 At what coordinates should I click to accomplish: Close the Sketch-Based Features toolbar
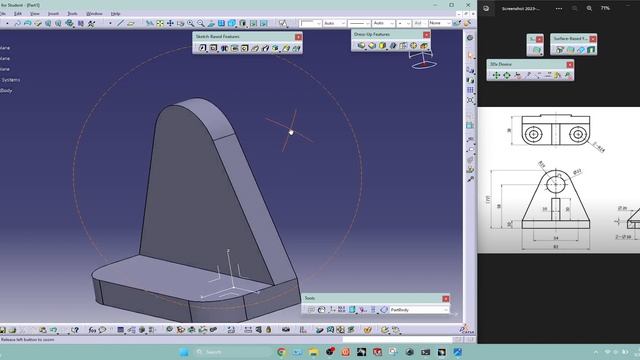[x=298, y=37]
